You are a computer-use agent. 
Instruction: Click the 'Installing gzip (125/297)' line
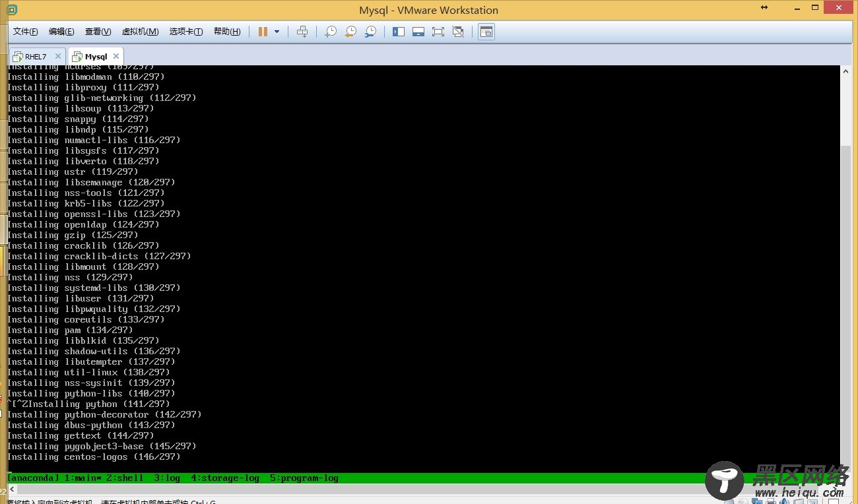click(x=73, y=235)
